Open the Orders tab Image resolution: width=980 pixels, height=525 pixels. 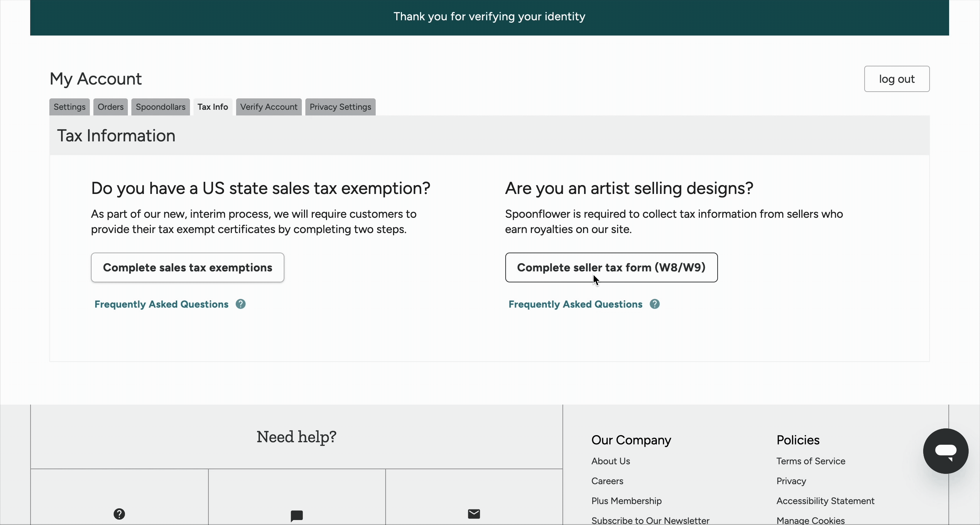pyautogui.click(x=110, y=107)
